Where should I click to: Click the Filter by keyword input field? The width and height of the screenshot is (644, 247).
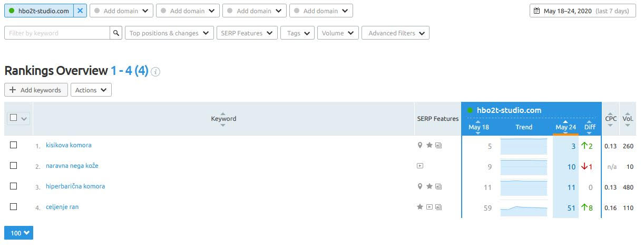[x=57, y=33]
